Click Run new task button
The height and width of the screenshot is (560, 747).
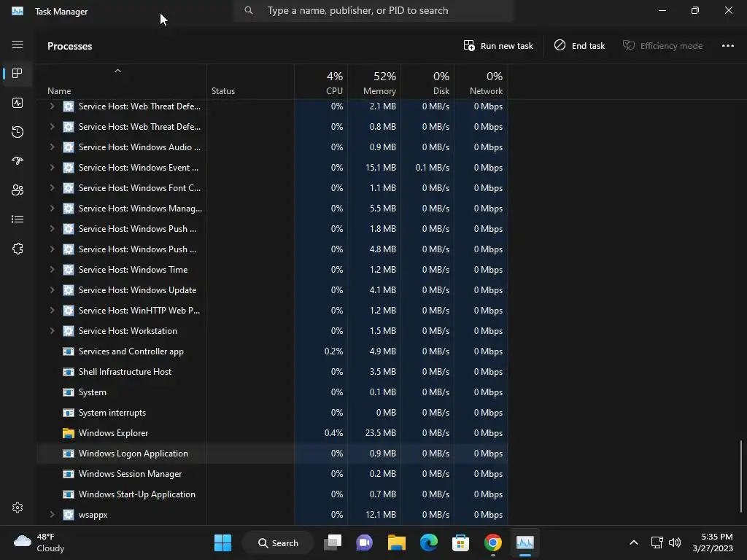coord(498,46)
